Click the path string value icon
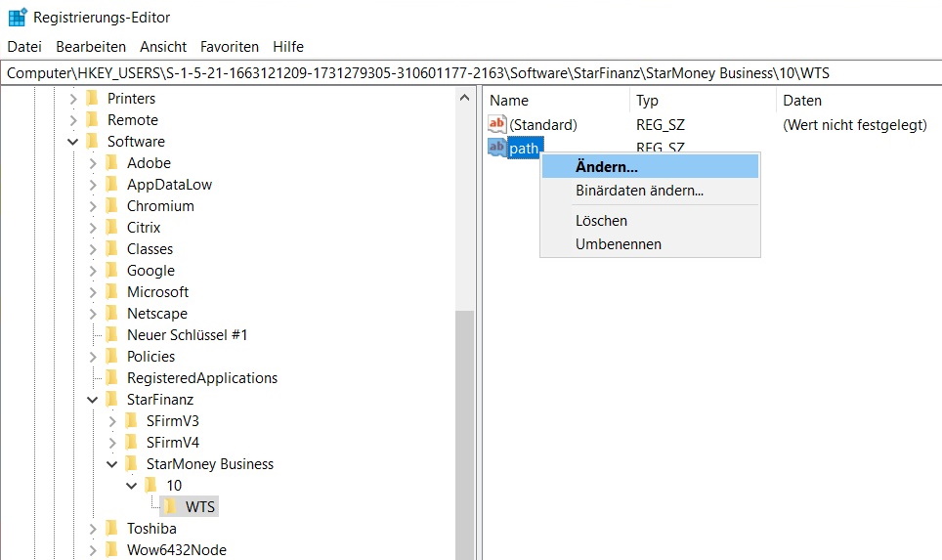 coord(496,147)
